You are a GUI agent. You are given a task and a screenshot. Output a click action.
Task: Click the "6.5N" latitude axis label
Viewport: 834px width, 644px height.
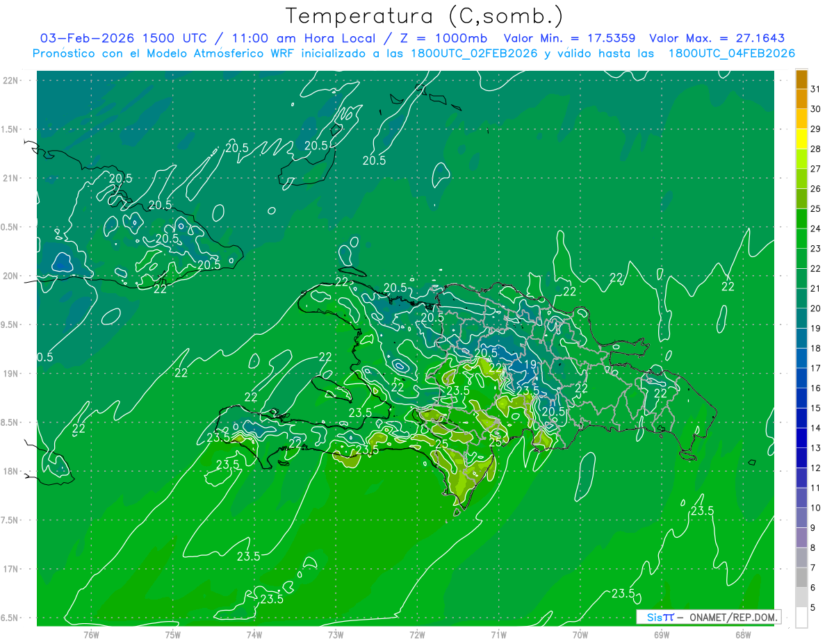coord(9,618)
